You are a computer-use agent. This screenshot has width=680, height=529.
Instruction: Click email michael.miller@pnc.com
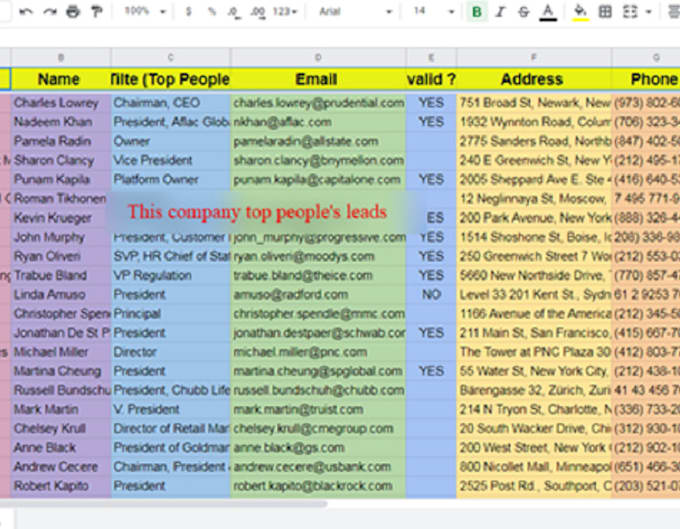click(x=318, y=352)
